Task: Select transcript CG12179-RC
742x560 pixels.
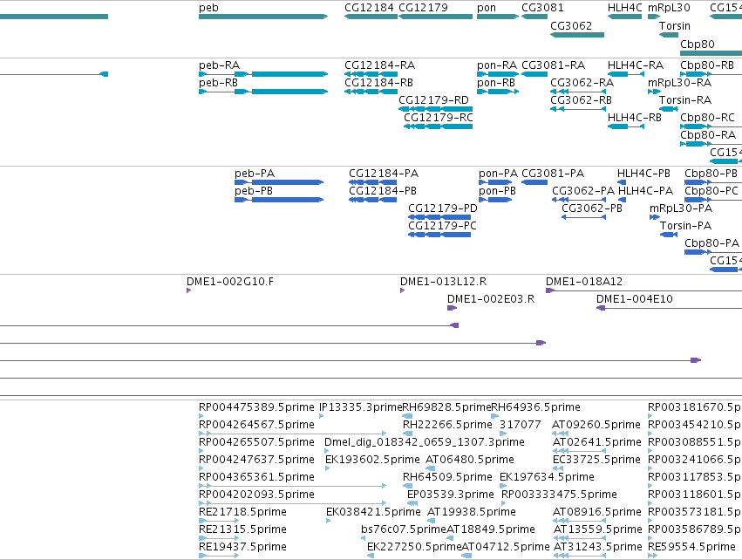Action: (x=439, y=126)
